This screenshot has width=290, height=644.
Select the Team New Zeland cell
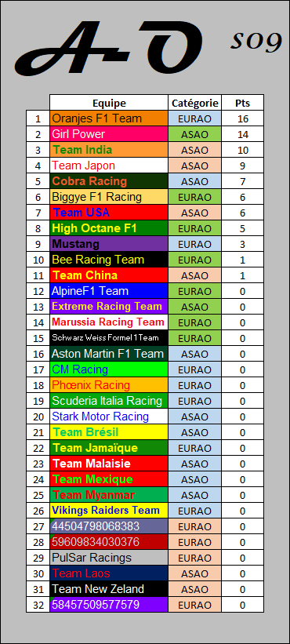pos(109,589)
